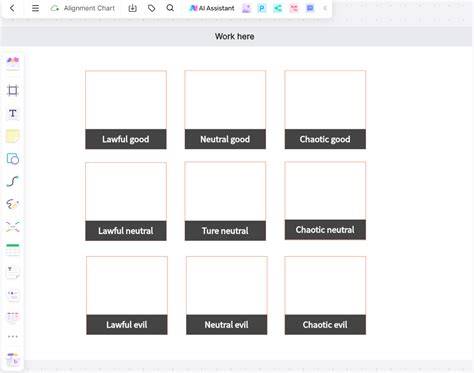Screen dimensions: 474x373
Task: Launch the AI Assistant
Action: tap(212, 8)
